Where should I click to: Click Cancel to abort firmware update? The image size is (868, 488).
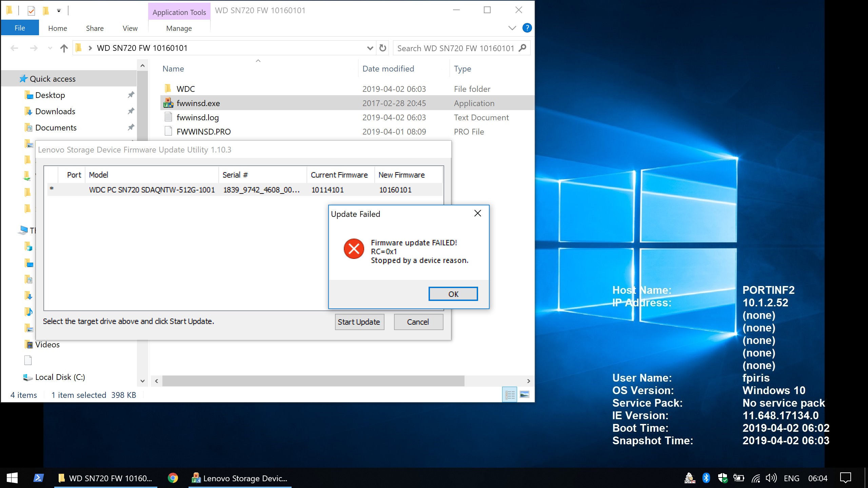point(417,321)
